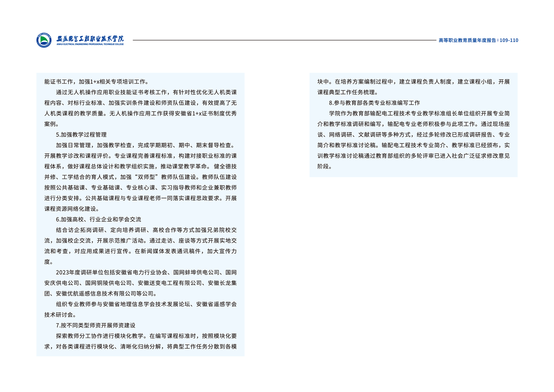Image resolution: width=554 pixels, height=392 pixels.
Task: Click the calligraphic college name in the header
Action: pos(90,38)
